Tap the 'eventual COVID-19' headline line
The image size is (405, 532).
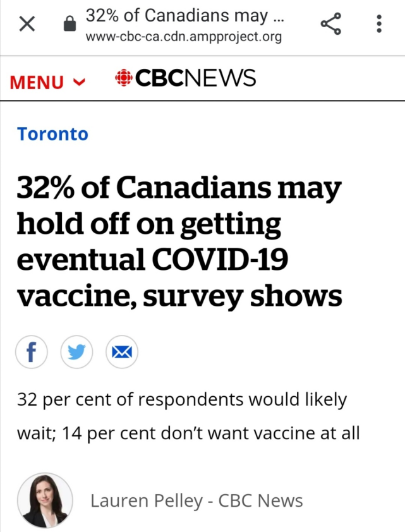tap(152, 259)
